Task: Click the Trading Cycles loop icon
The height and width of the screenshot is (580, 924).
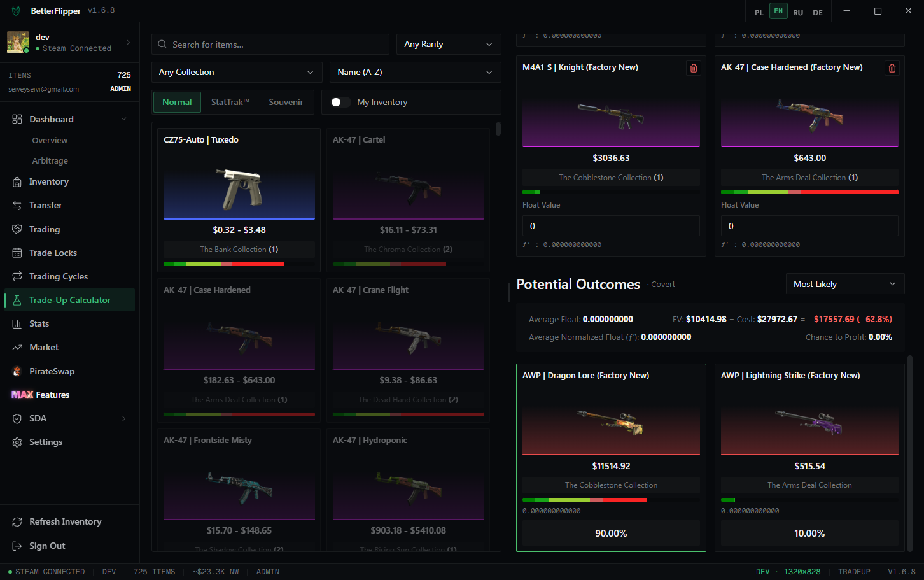Action: (x=17, y=276)
